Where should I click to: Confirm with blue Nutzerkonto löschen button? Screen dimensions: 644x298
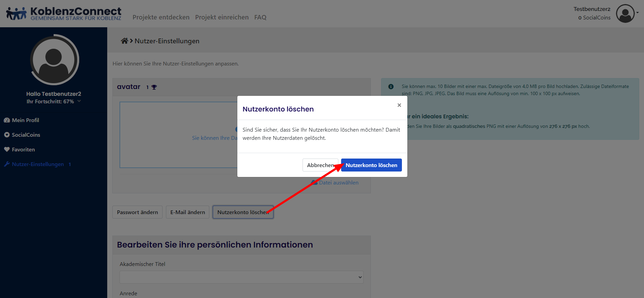[371, 165]
